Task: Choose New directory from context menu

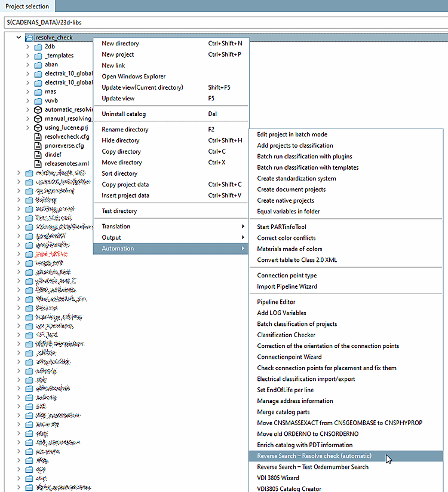Action: pyautogui.click(x=171, y=44)
